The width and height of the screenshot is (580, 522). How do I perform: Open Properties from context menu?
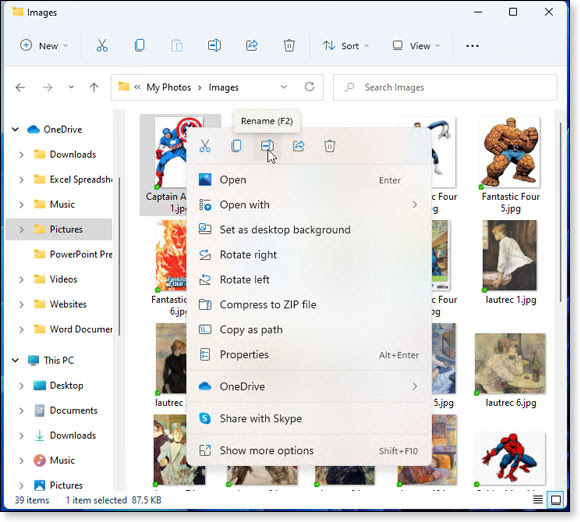(309, 354)
